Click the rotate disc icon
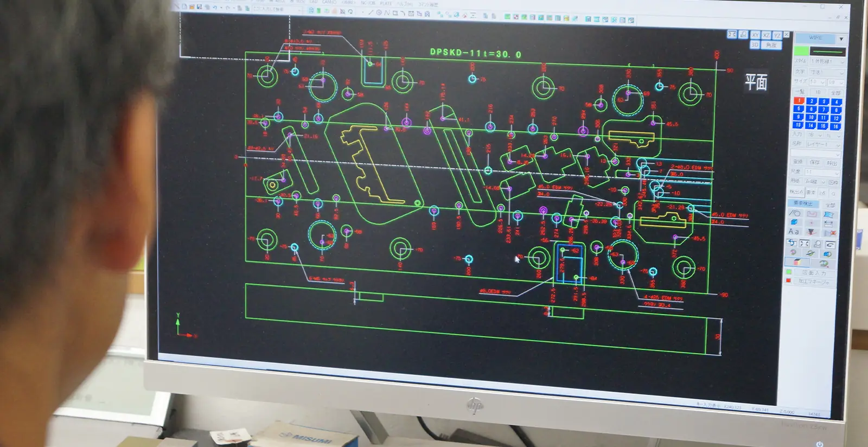The width and height of the screenshot is (868, 447). (x=793, y=252)
